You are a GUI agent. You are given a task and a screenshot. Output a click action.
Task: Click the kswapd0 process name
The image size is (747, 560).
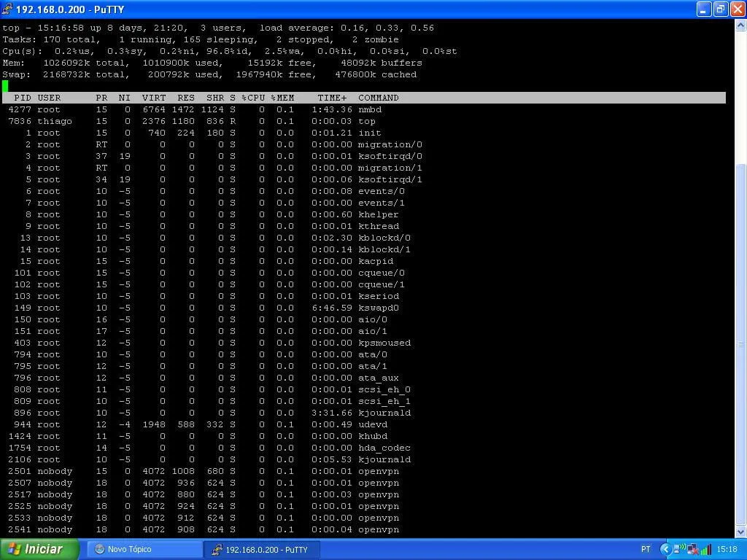[x=379, y=308]
